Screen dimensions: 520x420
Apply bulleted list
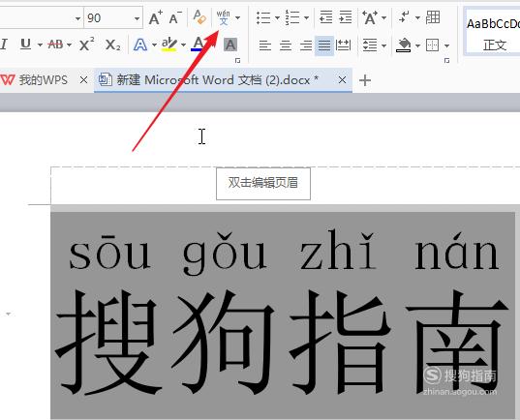pyautogui.click(x=263, y=17)
